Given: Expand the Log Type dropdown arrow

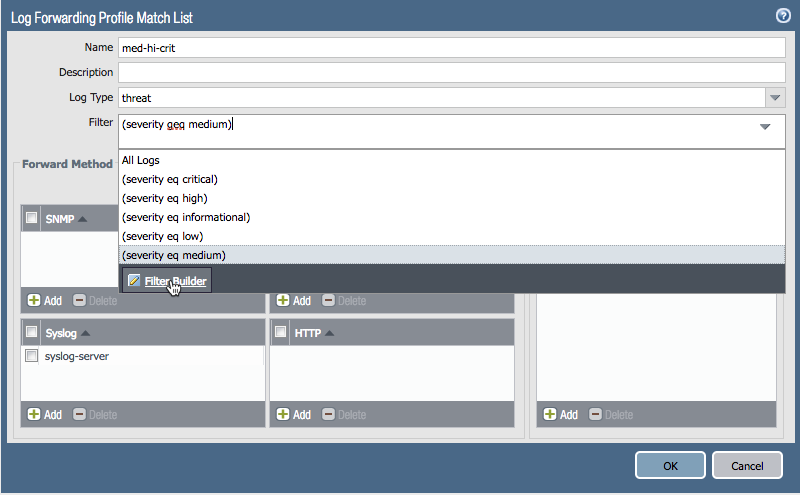Looking at the screenshot, I should click(775, 98).
